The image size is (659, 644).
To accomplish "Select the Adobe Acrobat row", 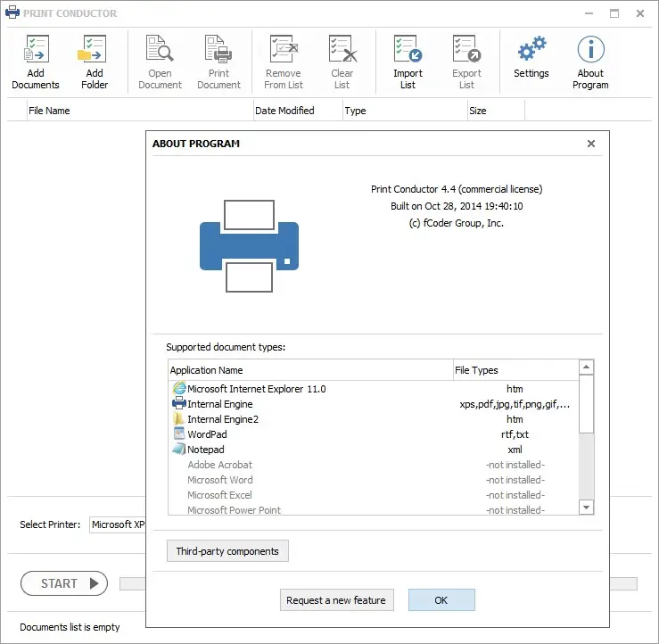I will [374, 465].
